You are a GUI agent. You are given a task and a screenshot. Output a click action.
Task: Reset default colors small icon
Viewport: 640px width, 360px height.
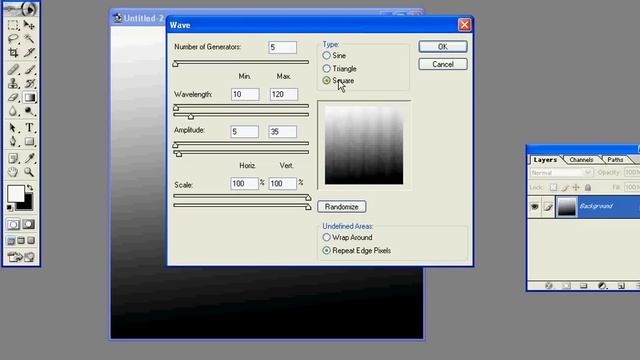(10, 208)
